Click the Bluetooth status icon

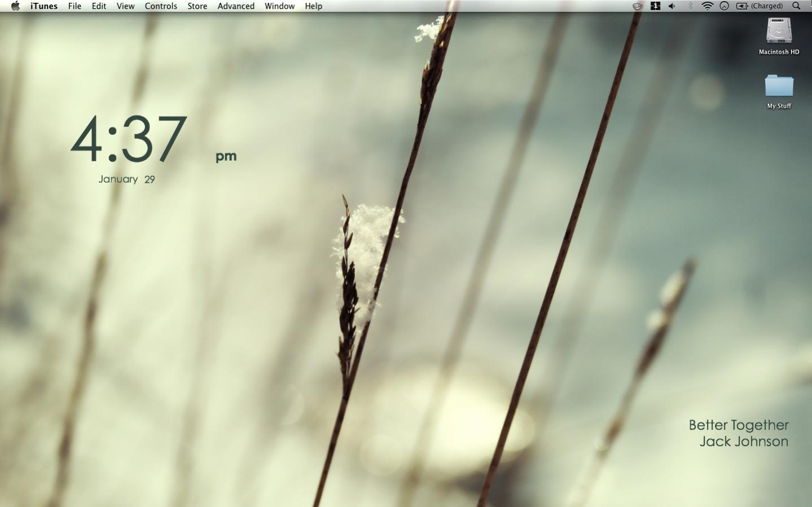[690, 6]
